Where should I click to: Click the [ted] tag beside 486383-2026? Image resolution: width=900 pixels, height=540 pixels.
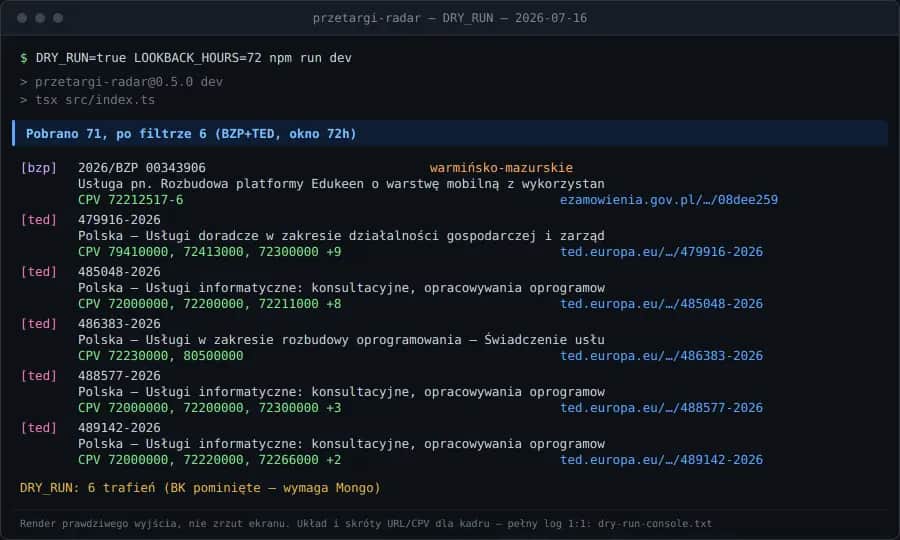(38, 324)
